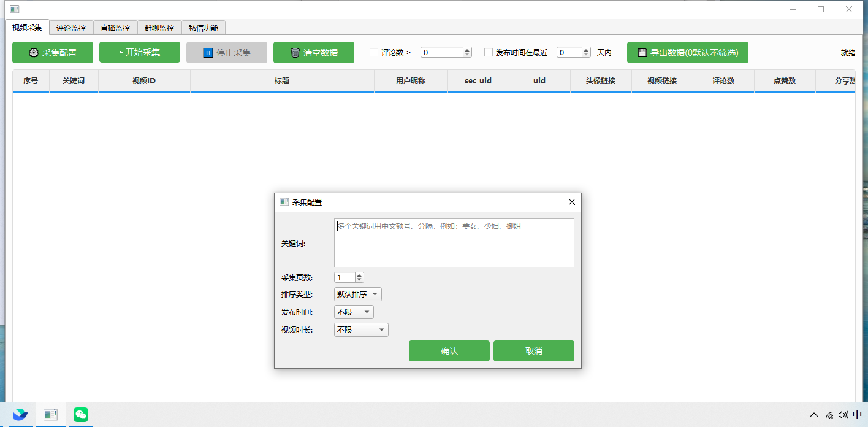Show hidden tray icons chevron

pyautogui.click(x=814, y=415)
